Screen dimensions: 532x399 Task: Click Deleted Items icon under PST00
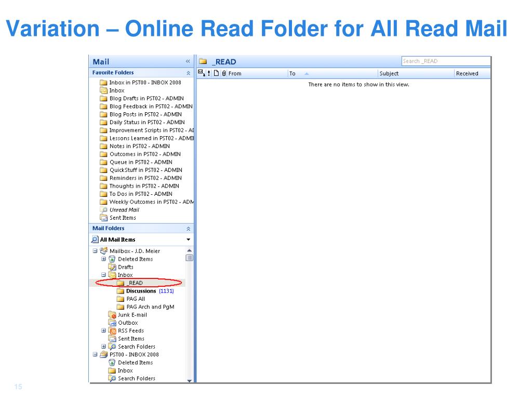pyautogui.click(x=112, y=363)
